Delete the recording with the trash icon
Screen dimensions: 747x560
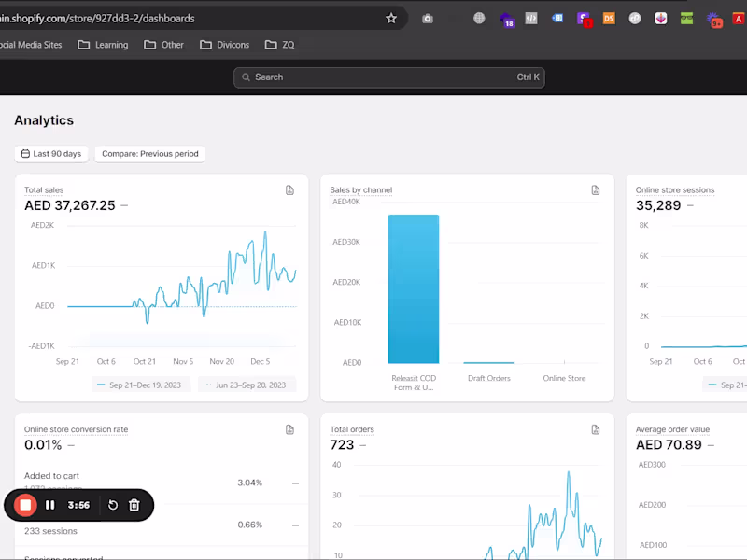134,505
